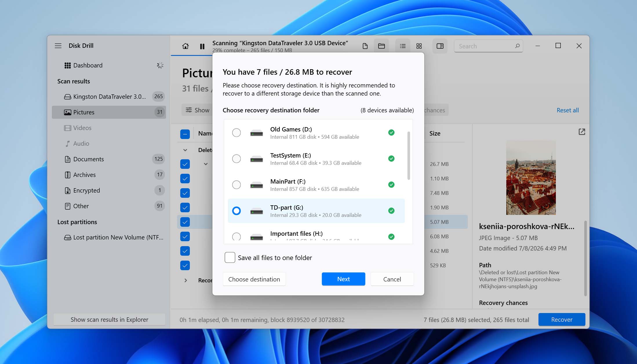Select TD-part (G:) radio button
This screenshot has height=364, width=637.
(x=236, y=211)
